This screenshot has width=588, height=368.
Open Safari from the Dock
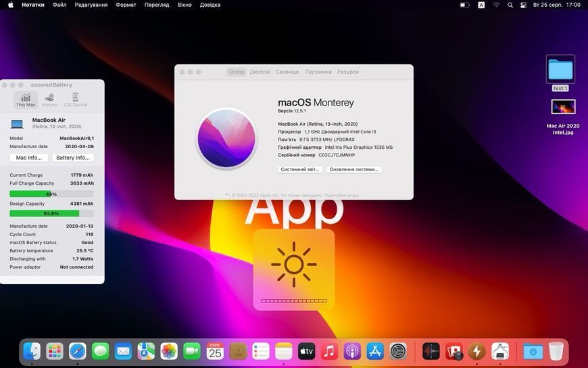pyautogui.click(x=78, y=352)
